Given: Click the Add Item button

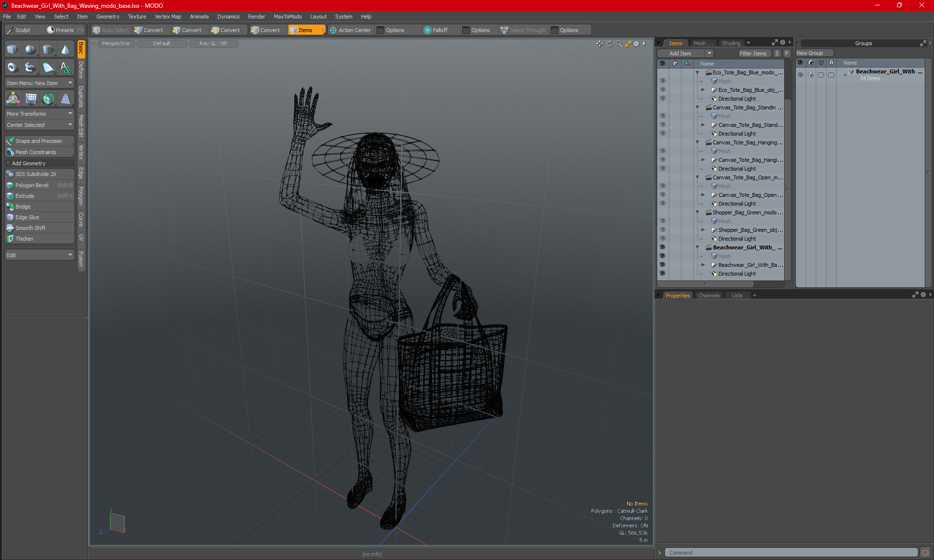Looking at the screenshot, I should (x=680, y=53).
